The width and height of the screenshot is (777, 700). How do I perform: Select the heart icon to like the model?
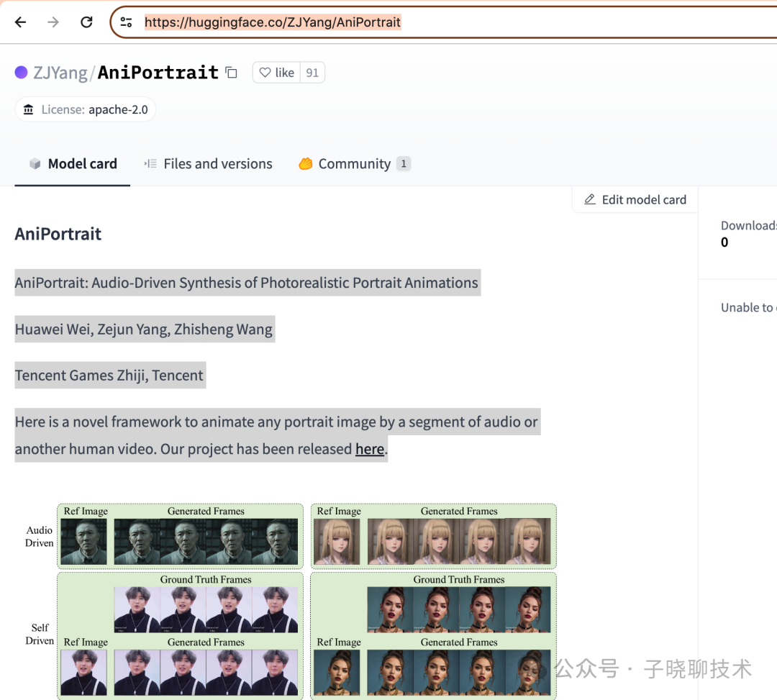pos(265,72)
